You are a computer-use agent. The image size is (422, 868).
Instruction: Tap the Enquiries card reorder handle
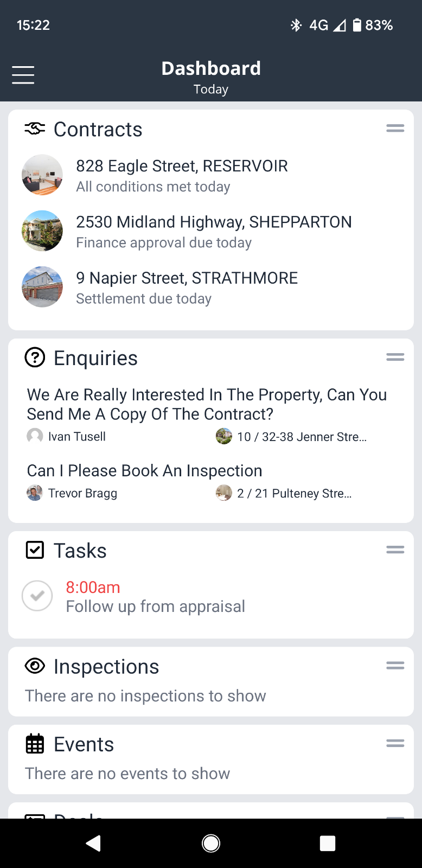point(395,357)
